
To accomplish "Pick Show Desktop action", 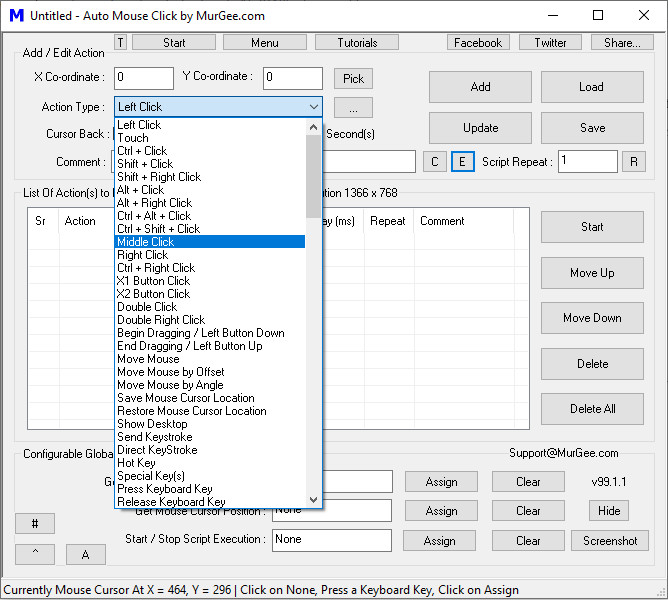I will coord(210,424).
